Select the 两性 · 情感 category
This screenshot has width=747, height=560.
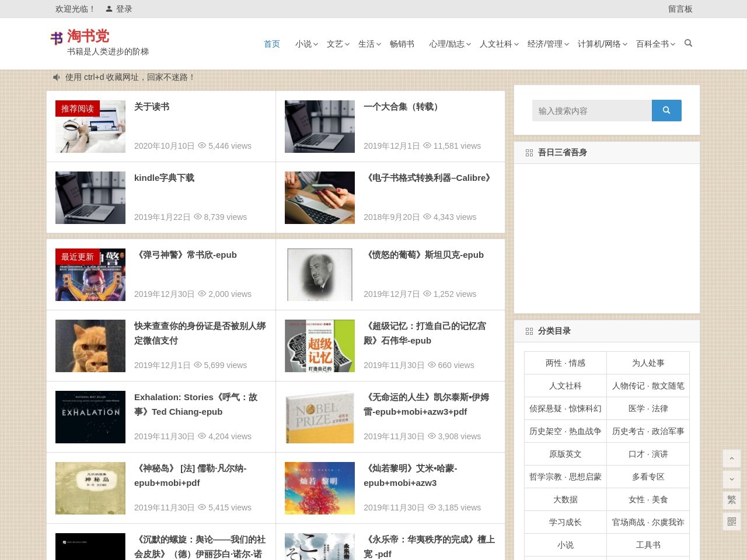(566, 363)
